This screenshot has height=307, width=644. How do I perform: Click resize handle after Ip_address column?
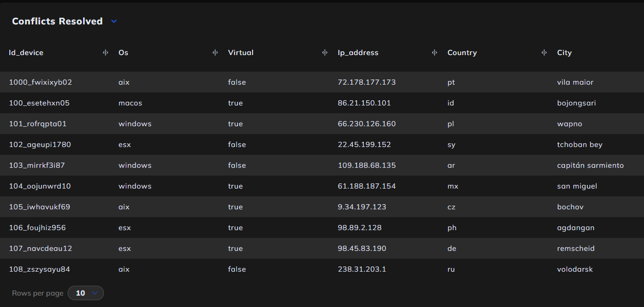point(434,52)
